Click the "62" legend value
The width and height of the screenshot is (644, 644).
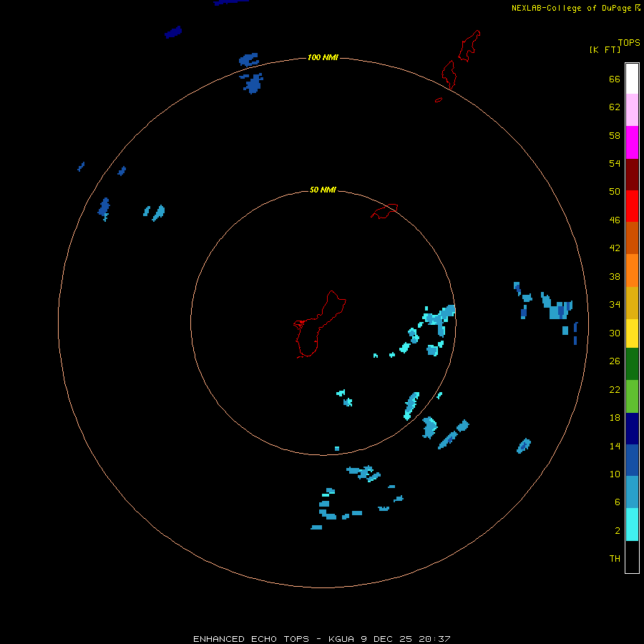(x=615, y=107)
